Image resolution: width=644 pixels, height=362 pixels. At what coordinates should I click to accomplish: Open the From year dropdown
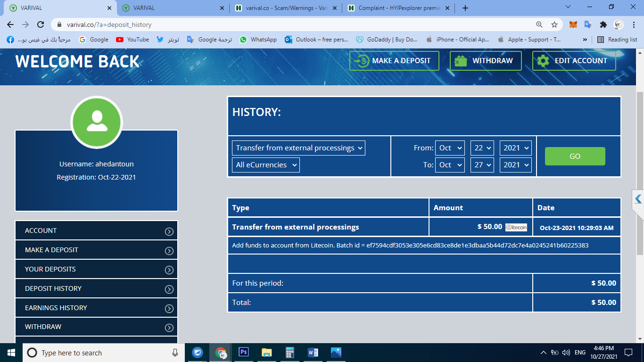(x=515, y=148)
